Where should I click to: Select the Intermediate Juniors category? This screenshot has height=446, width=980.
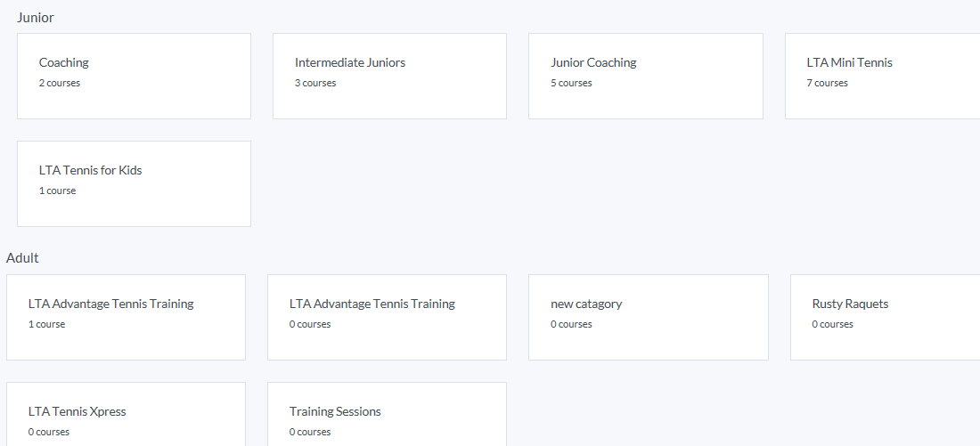click(x=389, y=76)
